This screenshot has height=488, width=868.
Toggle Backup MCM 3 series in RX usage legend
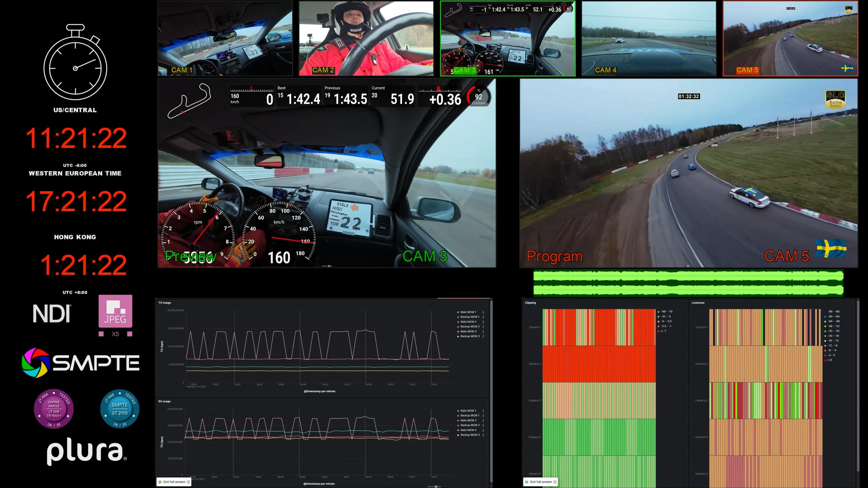[x=468, y=435]
